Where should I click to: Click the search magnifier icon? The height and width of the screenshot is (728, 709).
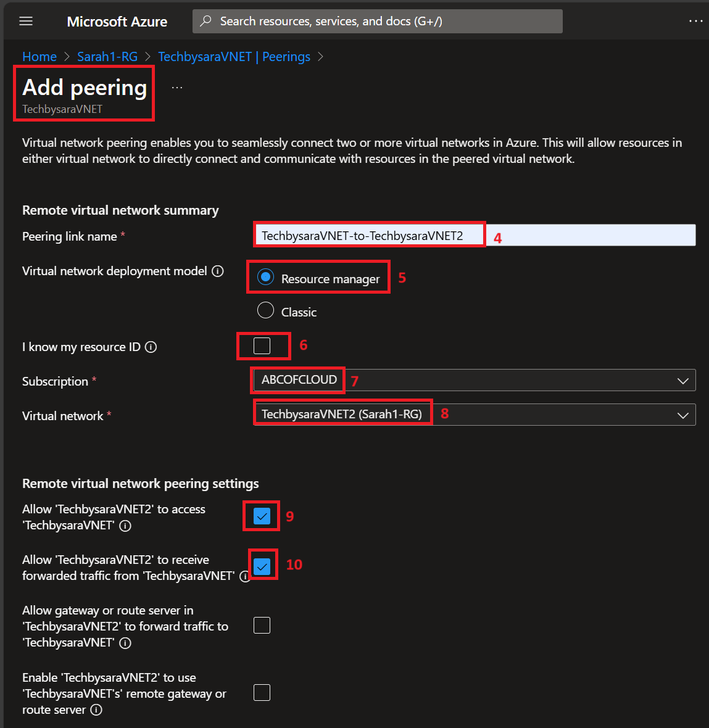tap(205, 21)
